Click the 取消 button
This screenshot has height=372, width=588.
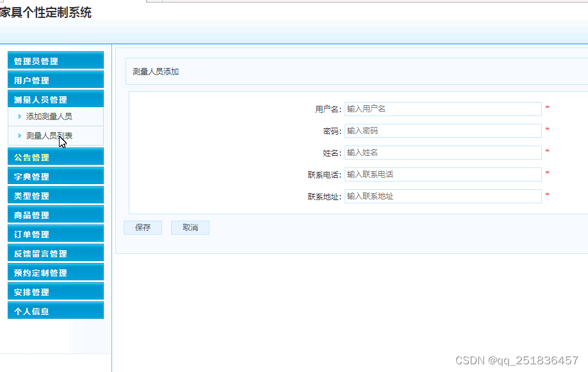(190, 228)
